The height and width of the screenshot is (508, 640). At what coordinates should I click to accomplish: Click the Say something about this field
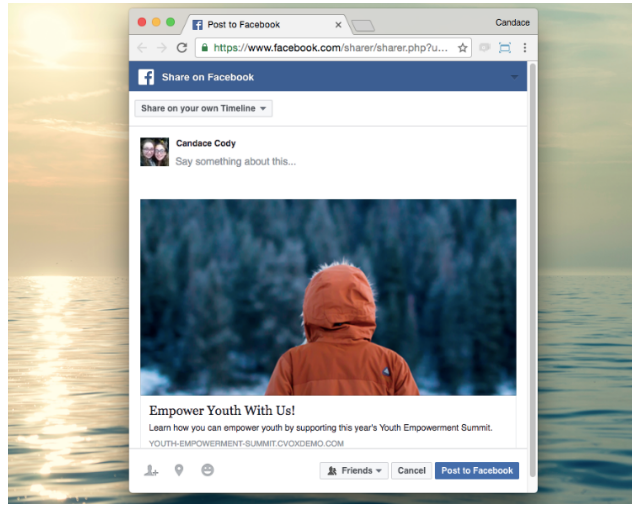point(236,162)
